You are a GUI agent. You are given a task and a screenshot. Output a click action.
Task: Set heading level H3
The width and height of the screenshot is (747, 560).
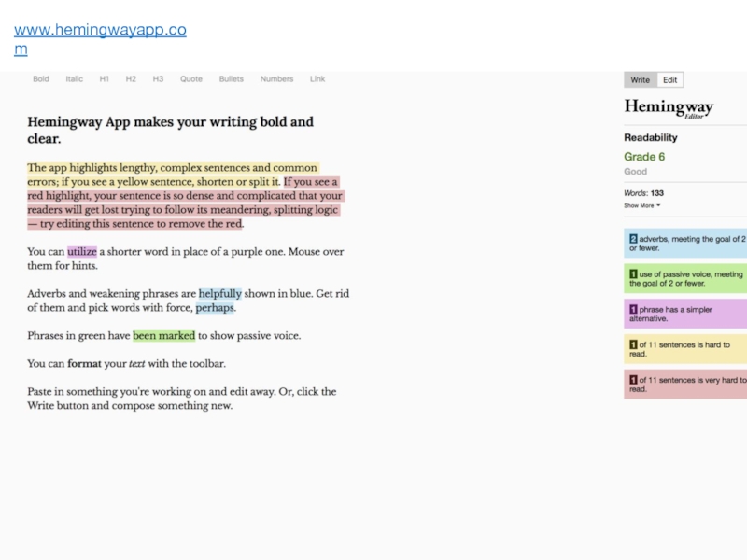point(158,79)
